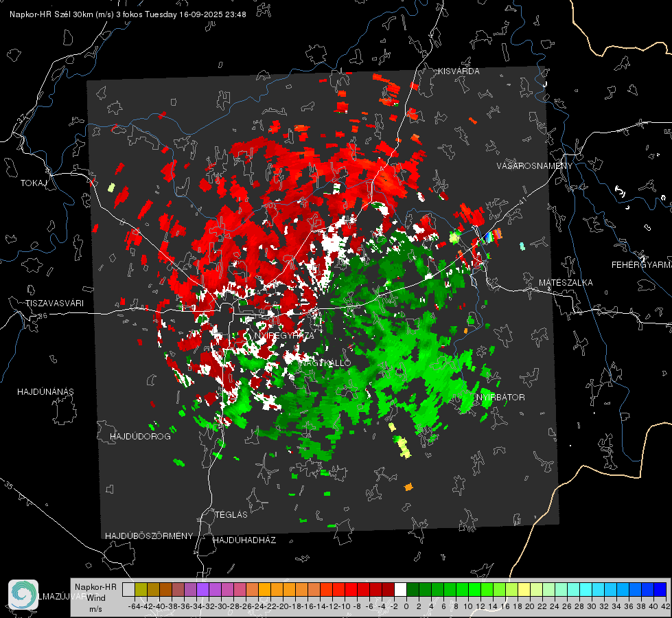Click the orange echo blob north of Téglás

pos(408,487)
